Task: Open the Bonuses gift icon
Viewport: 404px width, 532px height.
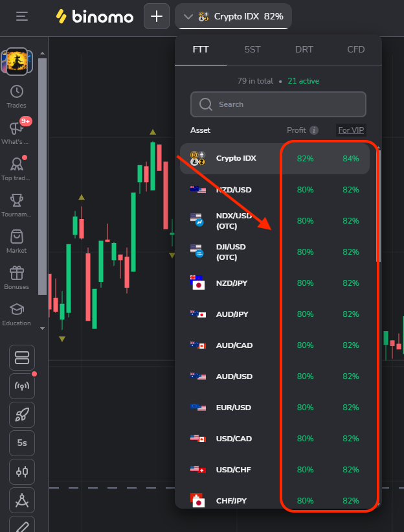Action: coord(16,272)
